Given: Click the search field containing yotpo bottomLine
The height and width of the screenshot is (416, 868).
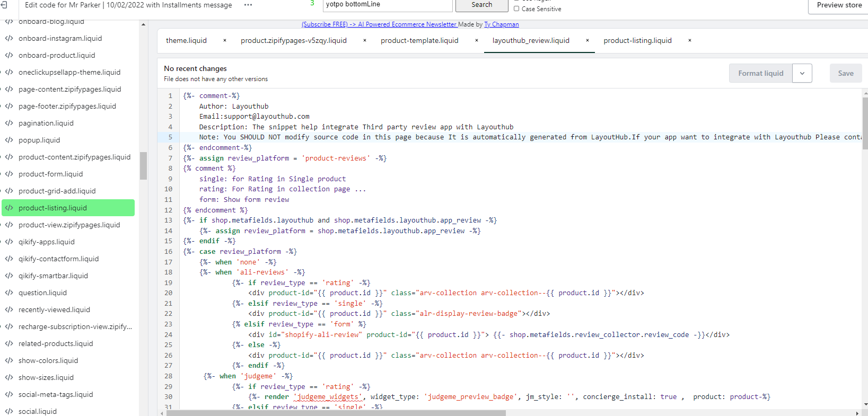Looking at the screenshot, I should (x=388, y=5).
